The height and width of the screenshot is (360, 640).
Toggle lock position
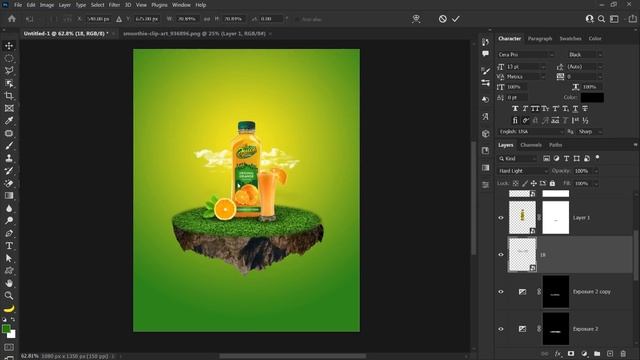pos(533,184)
